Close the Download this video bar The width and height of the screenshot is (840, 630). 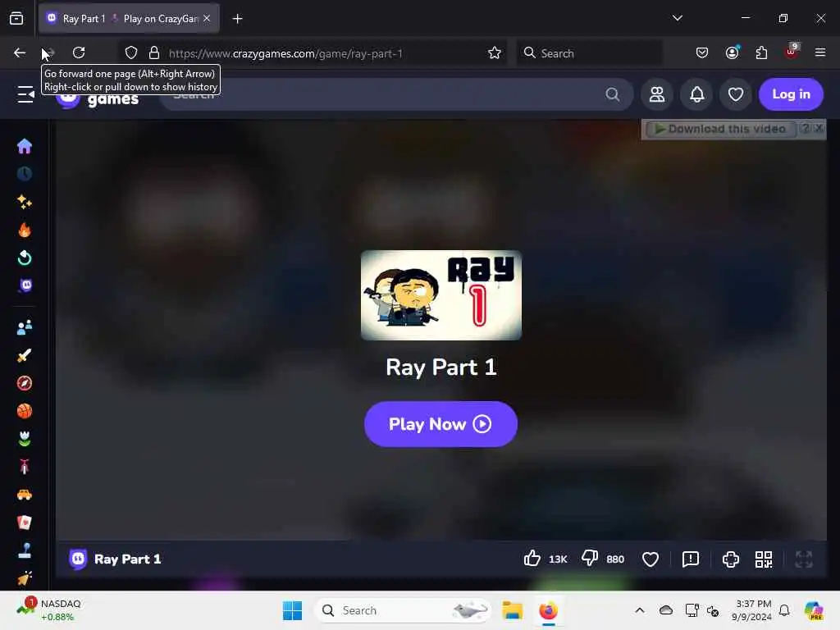(819, 129)
